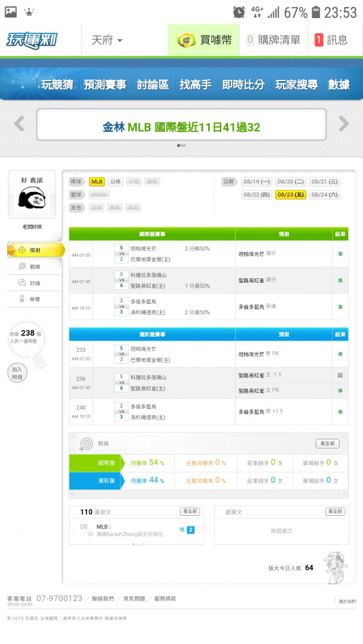The width and height of the screenshot is (363, 644).
Task: Select the 討論 sidebar tab
Action: (35, 283)
